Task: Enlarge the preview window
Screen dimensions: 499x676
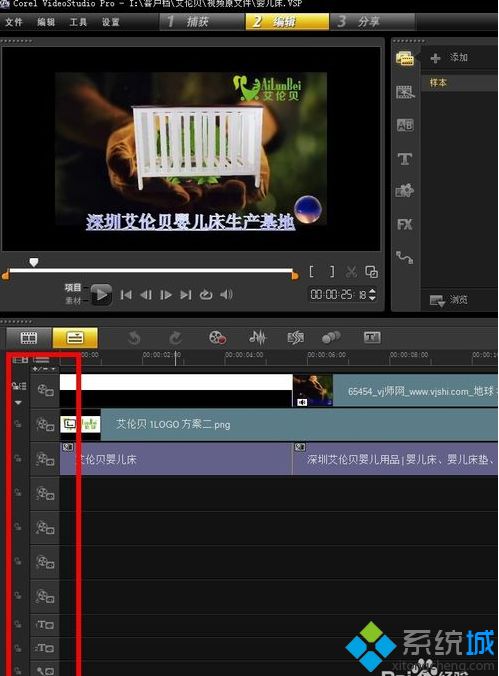Action: click(x=371, y=272)
